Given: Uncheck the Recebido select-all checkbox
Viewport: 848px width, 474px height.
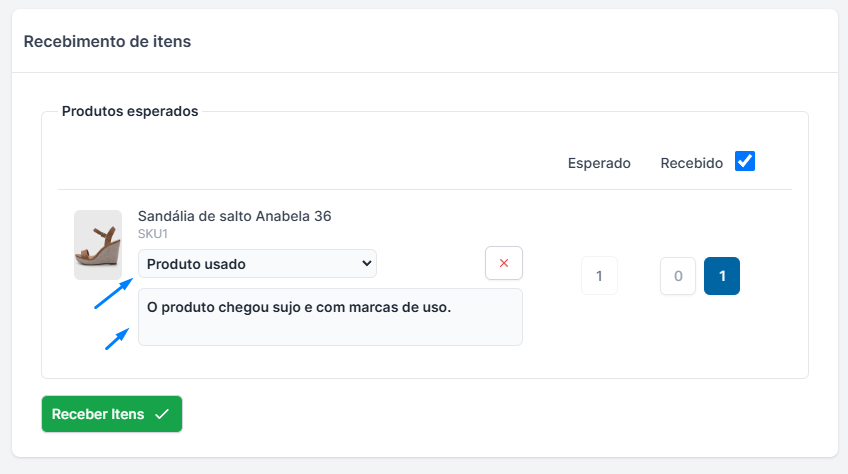Looking at the screenshot, I should point(745,161).
